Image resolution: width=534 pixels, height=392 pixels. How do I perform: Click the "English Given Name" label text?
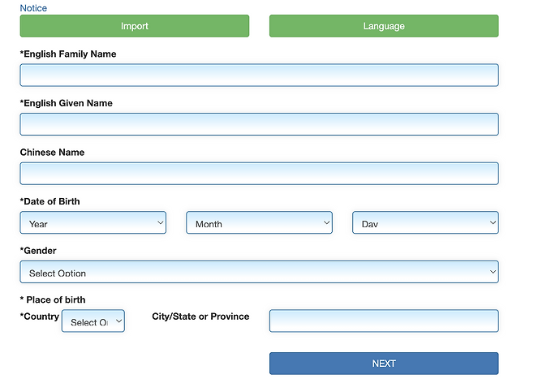[67, 103]
